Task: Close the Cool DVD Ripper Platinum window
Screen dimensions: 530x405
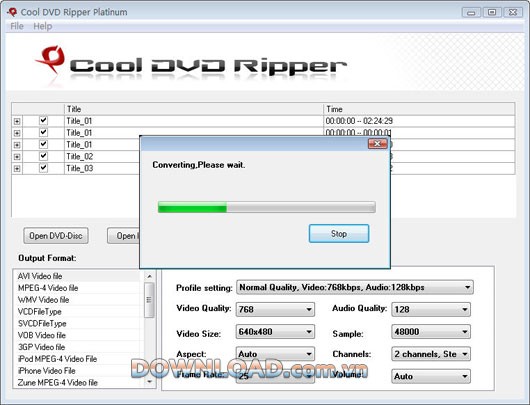Action: (513, 13)
